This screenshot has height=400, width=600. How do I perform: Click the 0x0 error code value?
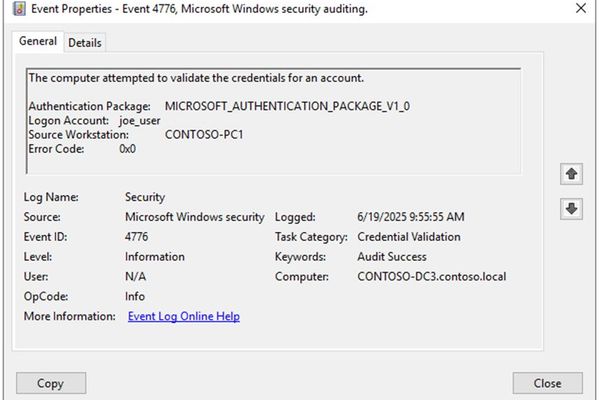click(127, 148)
